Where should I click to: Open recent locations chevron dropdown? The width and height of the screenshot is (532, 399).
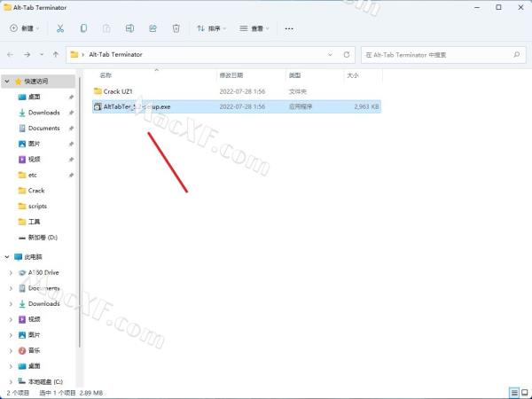42,55
